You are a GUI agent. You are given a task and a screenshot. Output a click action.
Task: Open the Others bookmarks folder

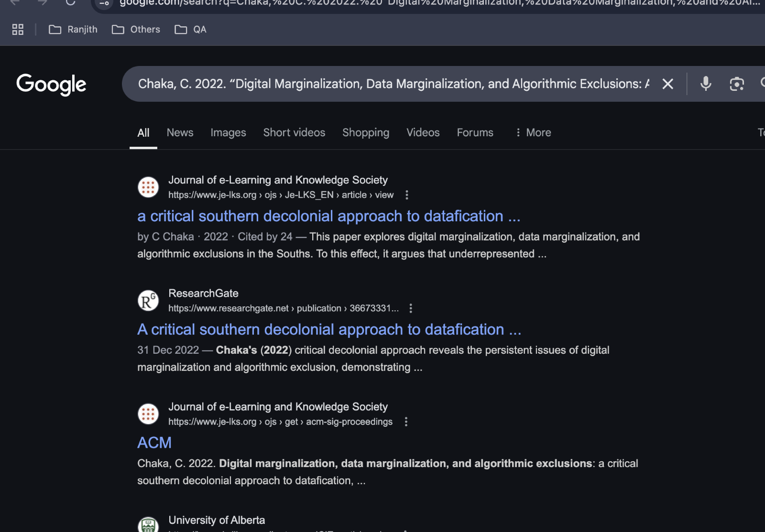point(136,30)
